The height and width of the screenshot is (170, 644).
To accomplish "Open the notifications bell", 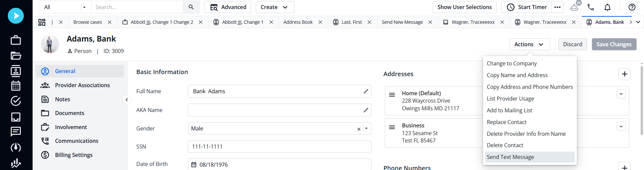I will [607, 7].
